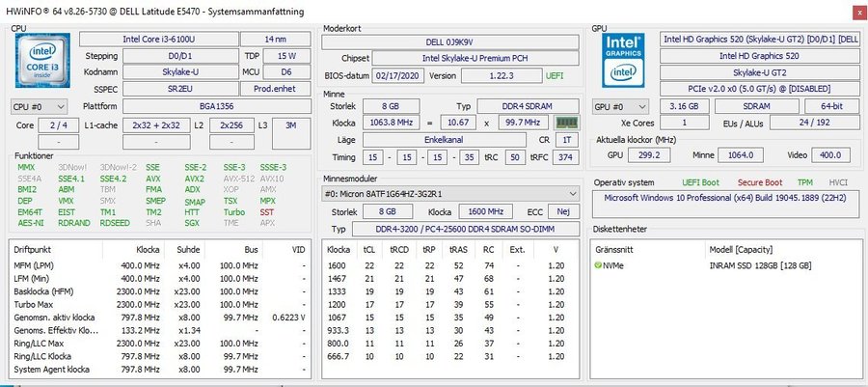Click the Enkelkanal mode field
The height and width of the screenshot is (387, 868).
(444, 140)
